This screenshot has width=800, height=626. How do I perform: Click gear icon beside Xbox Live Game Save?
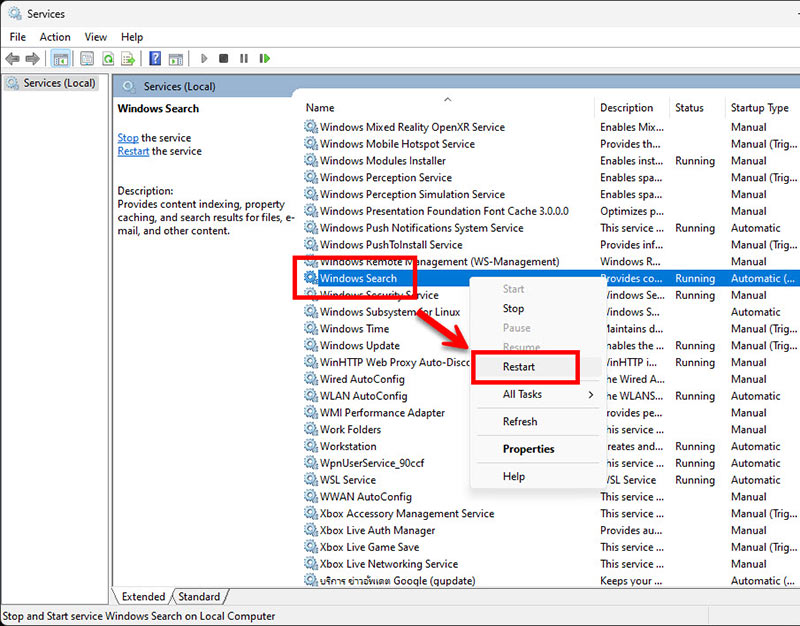coord(311,547)
